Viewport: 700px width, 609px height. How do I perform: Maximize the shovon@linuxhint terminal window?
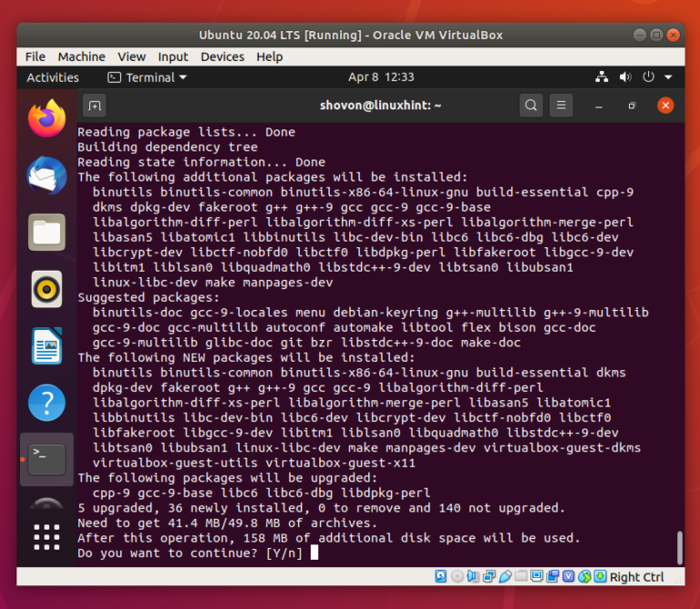click(x=632, y=106)
